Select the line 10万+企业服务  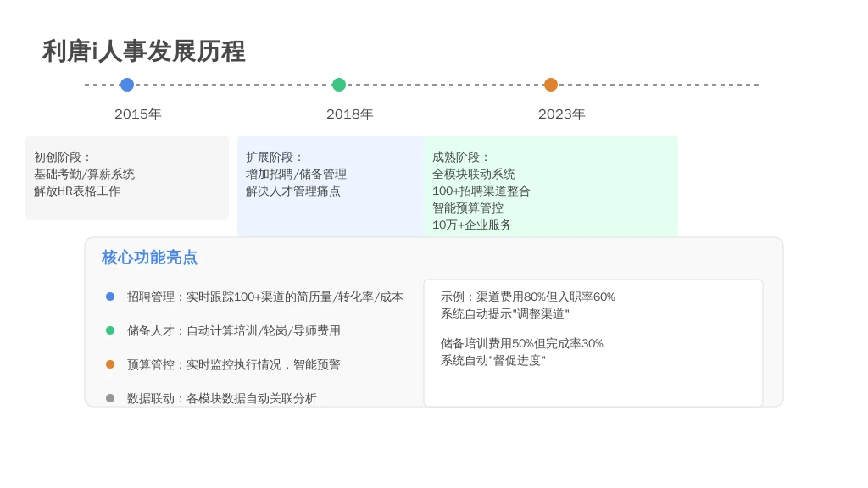(x=471, y=225)
